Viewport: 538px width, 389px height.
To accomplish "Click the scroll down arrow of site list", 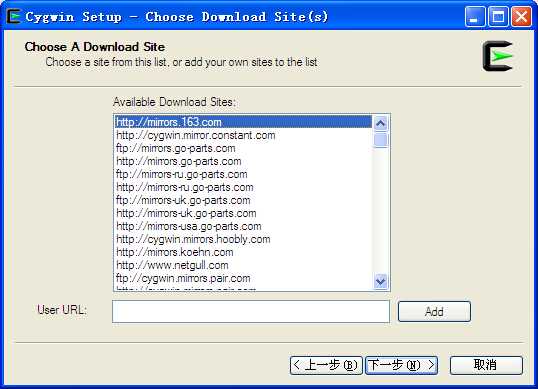I will click(x=380, y=282).
